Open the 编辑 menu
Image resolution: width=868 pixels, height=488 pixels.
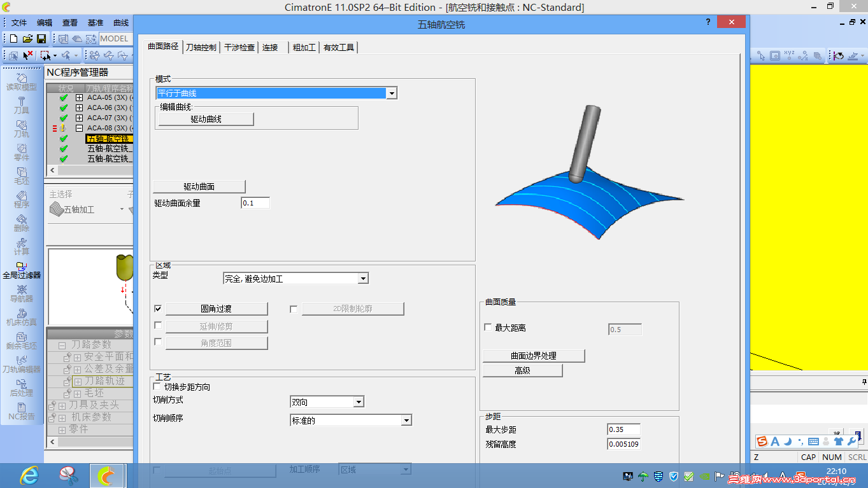click(x=45, y=22)
